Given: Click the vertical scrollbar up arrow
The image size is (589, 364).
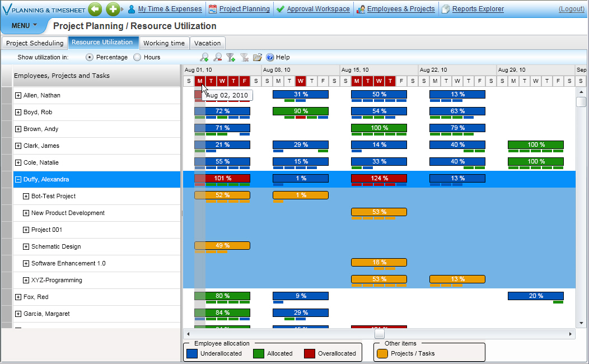Looking at the screenshot, I should click(581, 92).
